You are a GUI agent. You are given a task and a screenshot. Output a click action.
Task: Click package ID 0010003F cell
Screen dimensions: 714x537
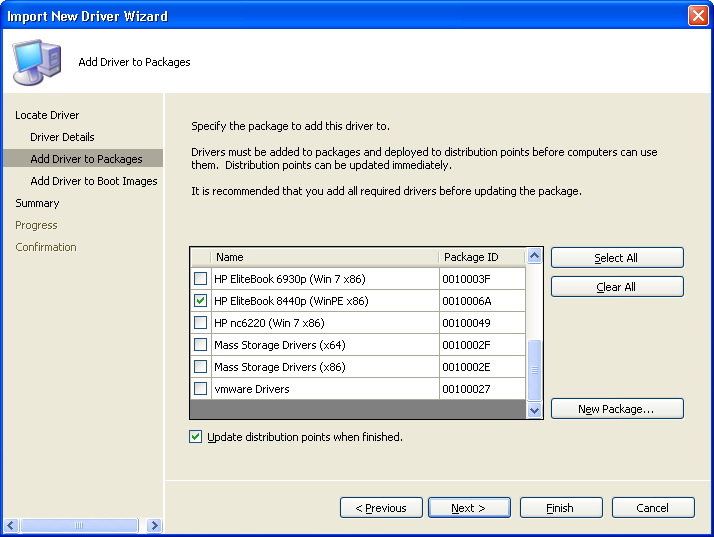click(482, 279)
